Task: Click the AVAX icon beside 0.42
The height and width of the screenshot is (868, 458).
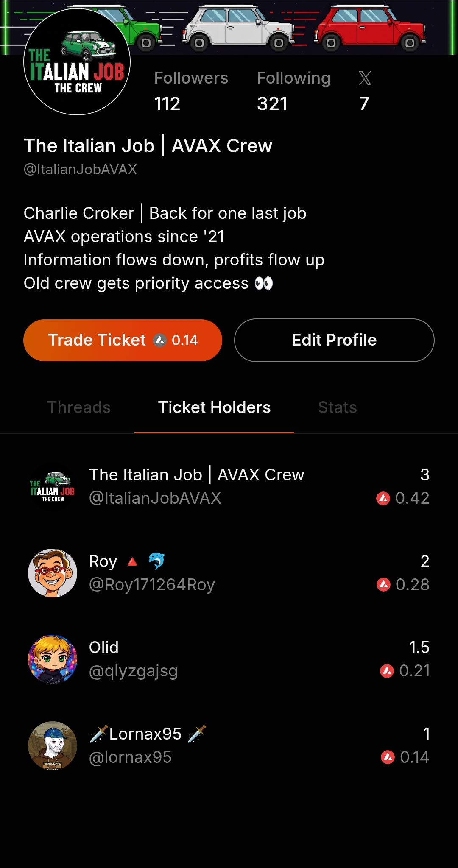Action: point(383,498)
